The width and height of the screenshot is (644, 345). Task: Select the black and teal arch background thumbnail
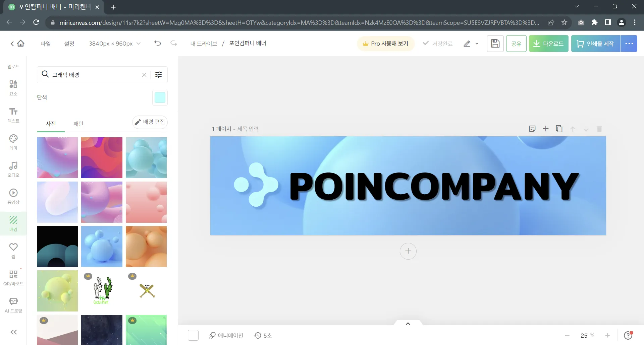pyautogui.click(x=57, y=247)
